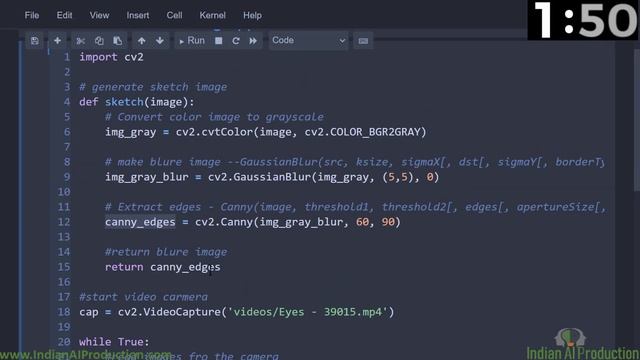Open the Edit menu
Image resolution: width=640 pixels, height=360 pixels.
click(x=64, y=16)
